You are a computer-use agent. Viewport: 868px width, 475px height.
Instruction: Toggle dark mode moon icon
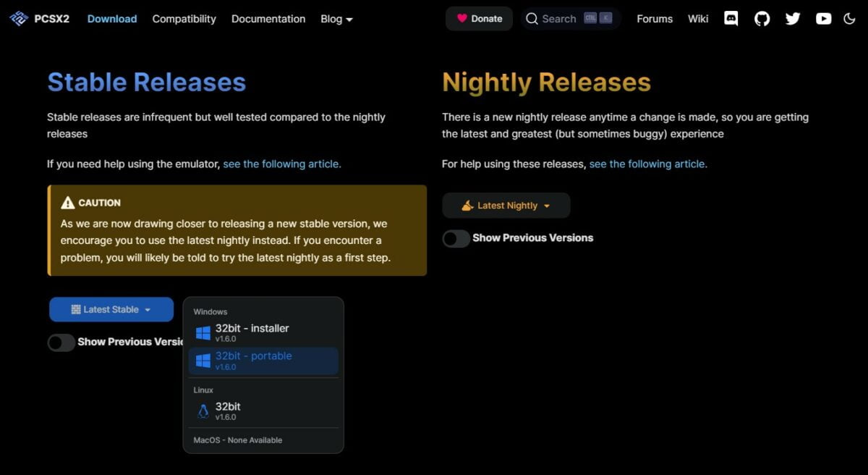coord(850,19)
